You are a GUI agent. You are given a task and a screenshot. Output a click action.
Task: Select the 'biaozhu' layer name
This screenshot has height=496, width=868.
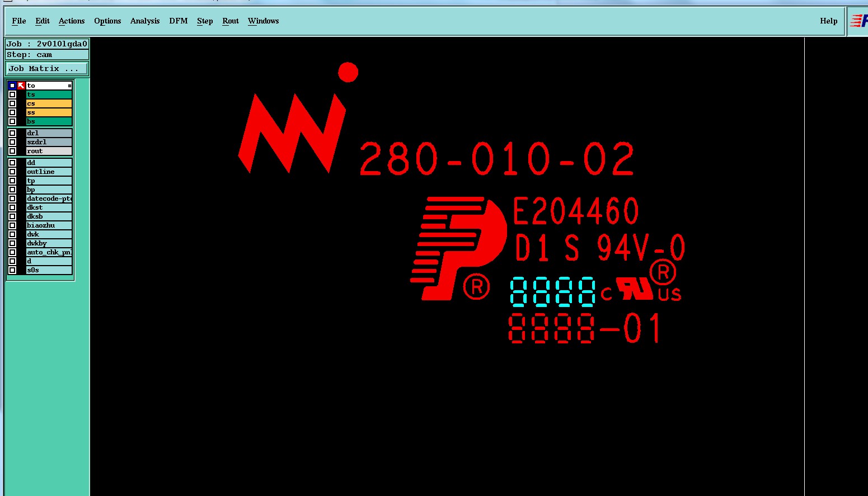click(x=49, y=225)
